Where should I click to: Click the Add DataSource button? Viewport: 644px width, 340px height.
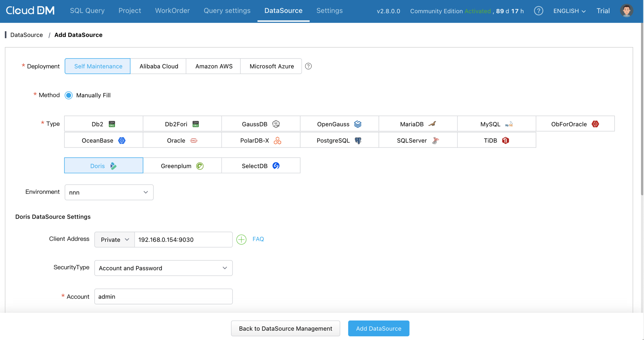pos(378,328)
